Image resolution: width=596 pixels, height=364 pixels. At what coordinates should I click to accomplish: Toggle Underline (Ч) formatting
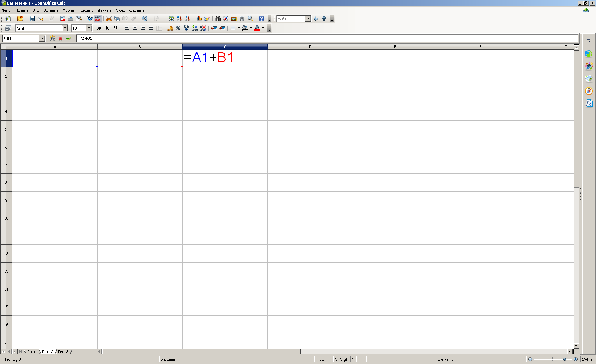pyautogui.click(x=116, y=28)
